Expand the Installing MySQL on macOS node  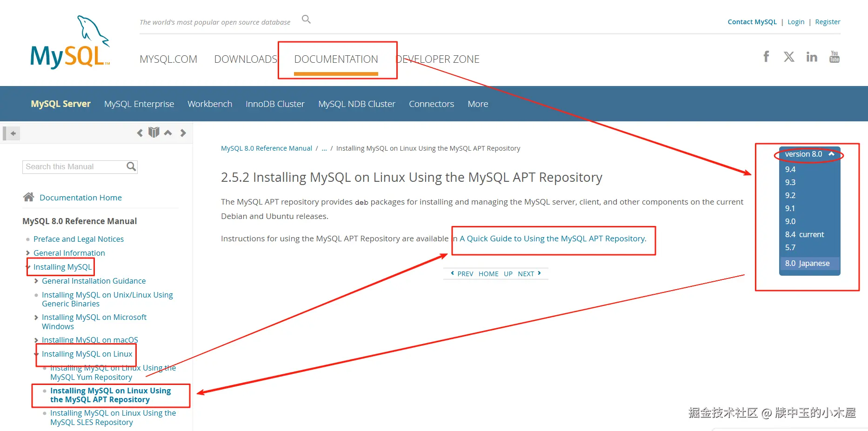(x=36, y=340)
